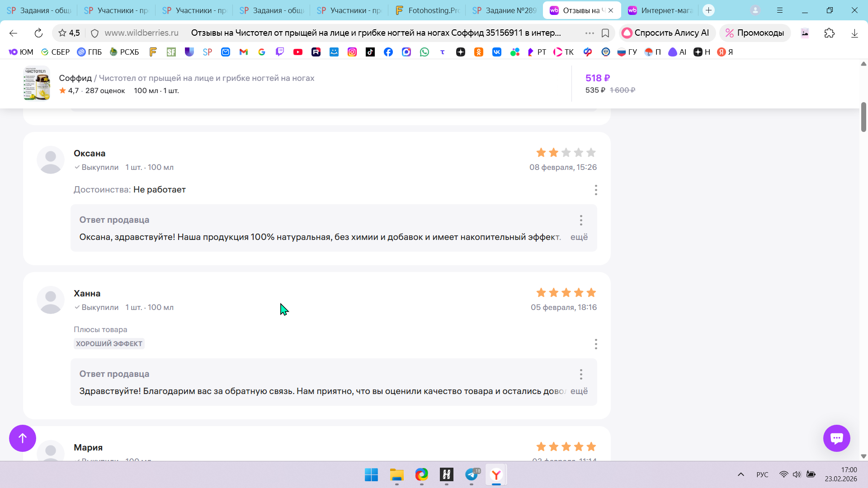The width and height of the screenshot is (868, 488).
Task: Switch to the Fotohosting.Pro tab
Action: (427, 10)
